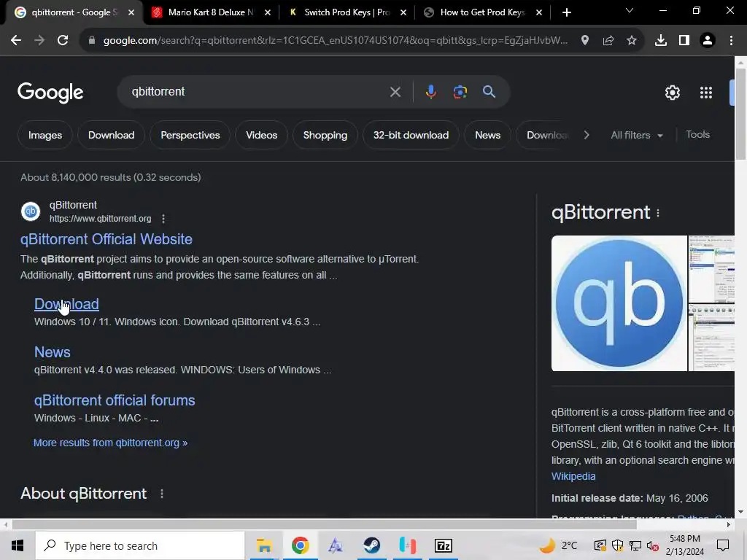747x560 pixels.
Task: Start voice search with microphone icon
Action: pyautogui.click(x=430, y=91)
